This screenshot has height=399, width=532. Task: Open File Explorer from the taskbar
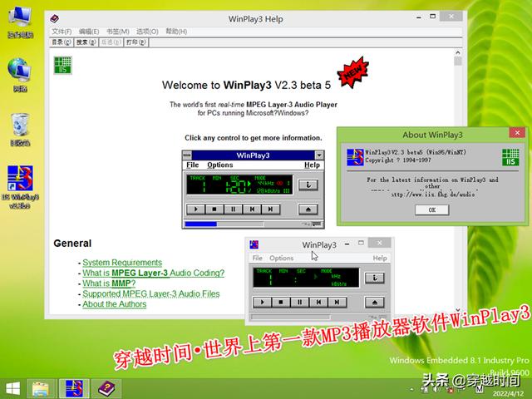coord(41,389)
